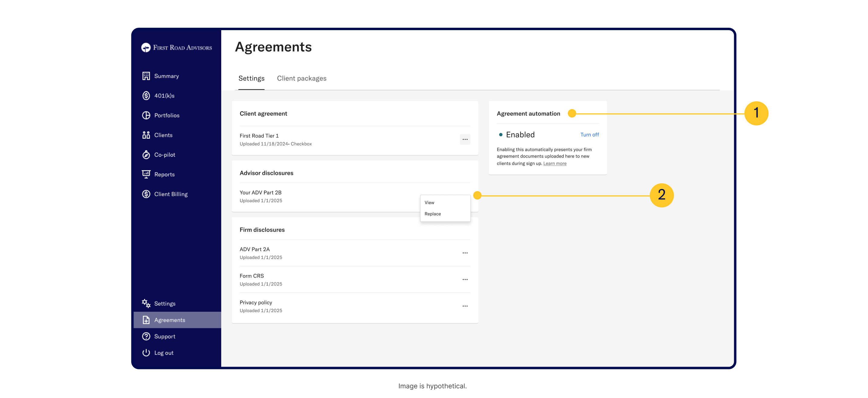This screenshot has width=868, height=398.
Task: Click the Support question mark icon
Action: point(146,336)
